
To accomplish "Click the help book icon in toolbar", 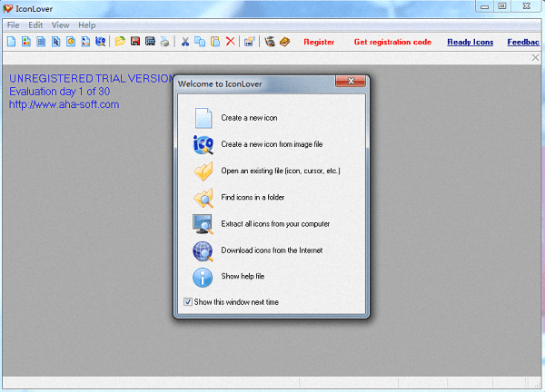I will [x=284, y=42].
